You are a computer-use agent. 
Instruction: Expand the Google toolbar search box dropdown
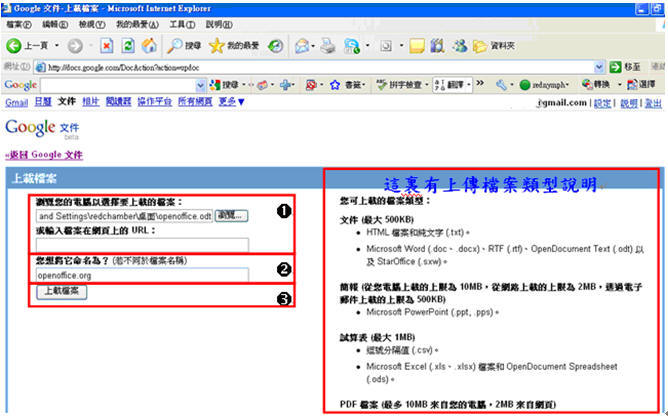tap(200, 85)
